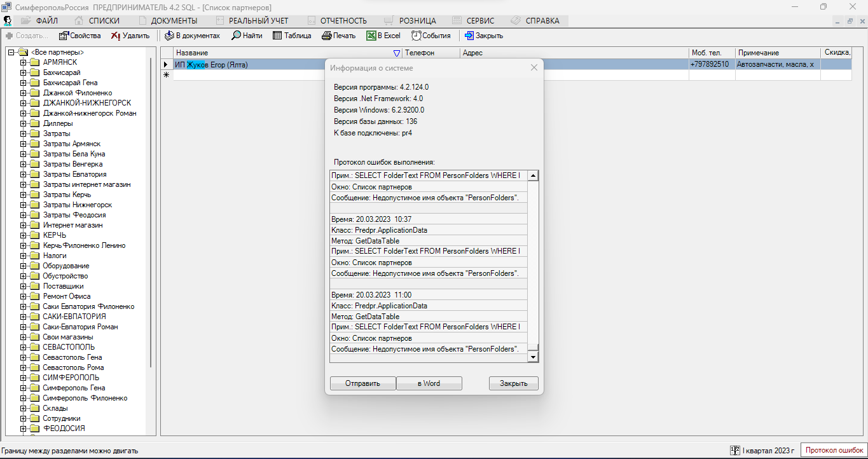Click the Удалить red X icon
Image resolution: width=868 pixels, height=459 pixels.
point(115,36)
